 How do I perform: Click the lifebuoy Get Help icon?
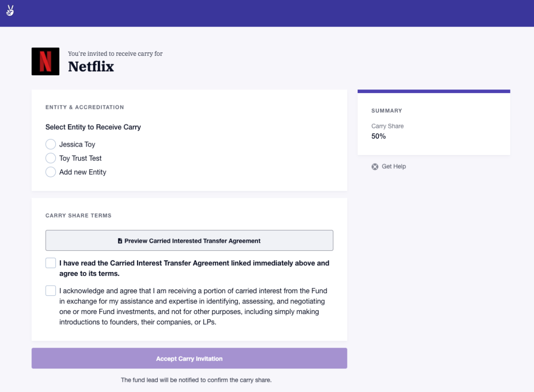(375, 167)
